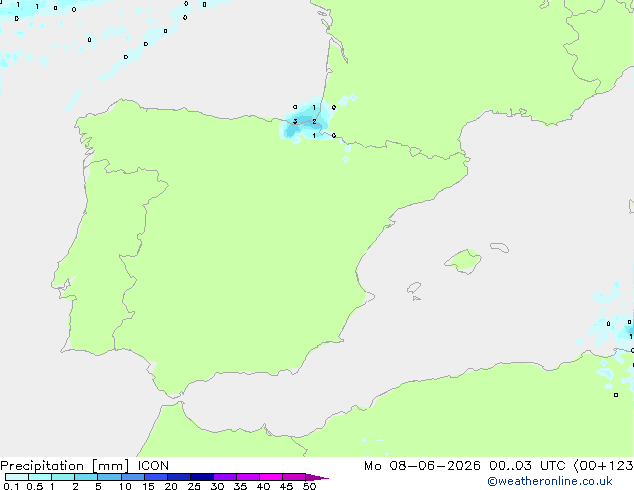This screenshot has height=490, width=634.
Task: Click the legend swatch between 10 and 15
Action: [x=133, y=477]
